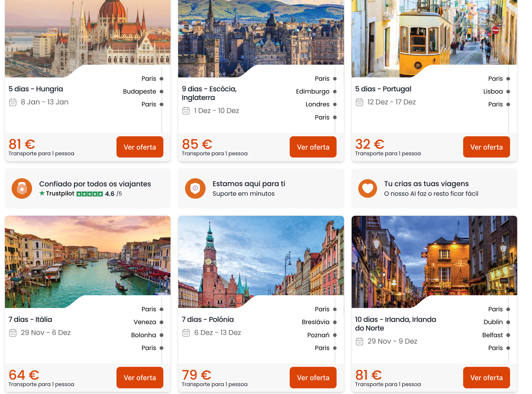Click the calendar icon next to 12 Dez - 17 Dez
Screen dimensions: 532x394
[360, 102]
